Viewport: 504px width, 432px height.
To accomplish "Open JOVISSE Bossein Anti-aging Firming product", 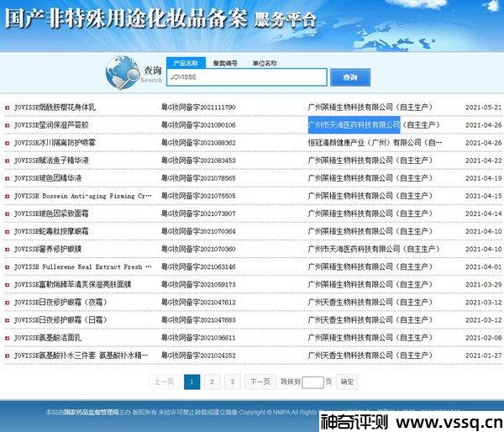I will pos(82,196).
